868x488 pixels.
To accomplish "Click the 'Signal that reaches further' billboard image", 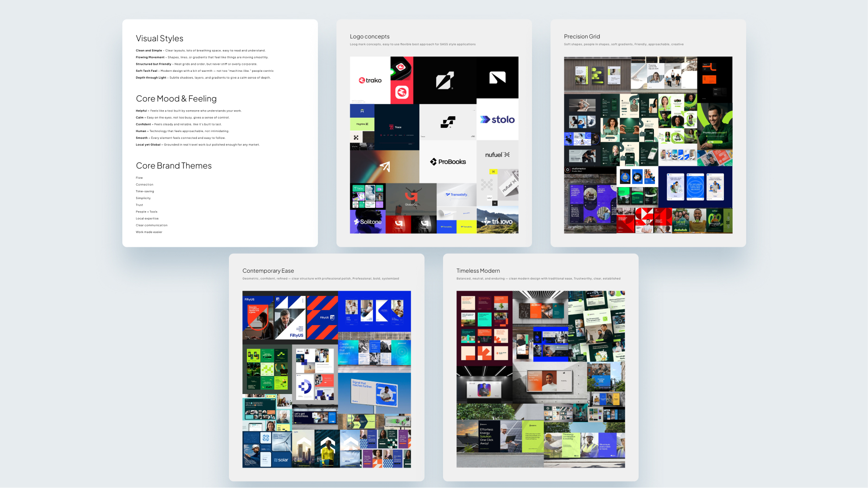I will pyautogui.click(x=374, y=393).
